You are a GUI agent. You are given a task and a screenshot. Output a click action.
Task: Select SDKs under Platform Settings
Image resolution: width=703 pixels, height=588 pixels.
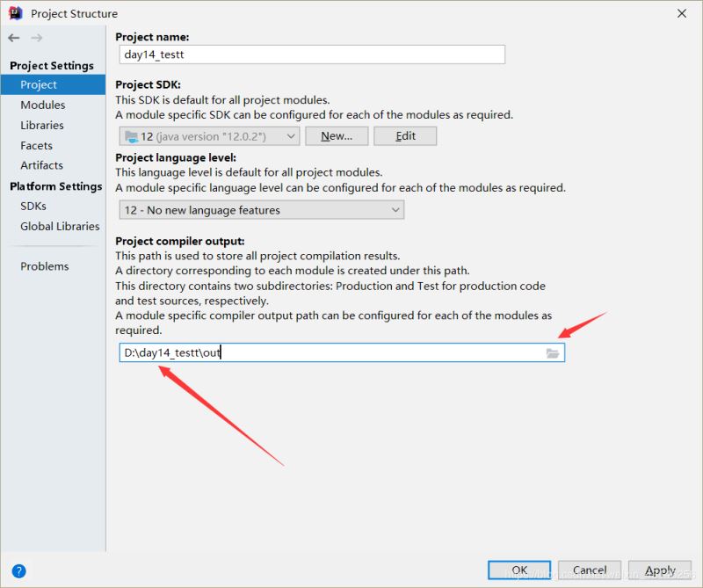33,206
